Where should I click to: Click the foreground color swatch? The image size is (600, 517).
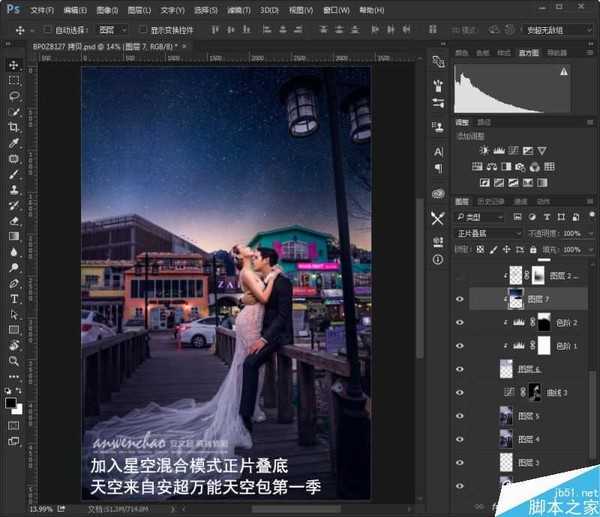click(x=11, y=402)
